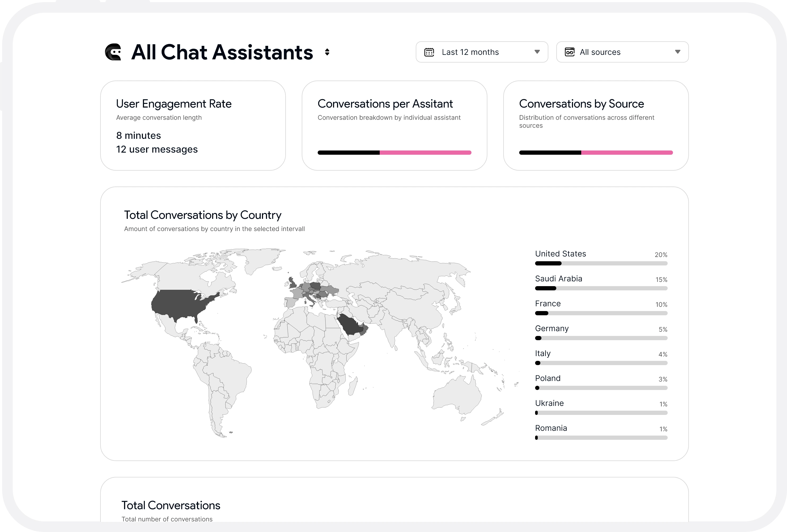Open the Last 12 months dropdown
The width and height of the screenshot is (787, 532).
coord(482,52)
